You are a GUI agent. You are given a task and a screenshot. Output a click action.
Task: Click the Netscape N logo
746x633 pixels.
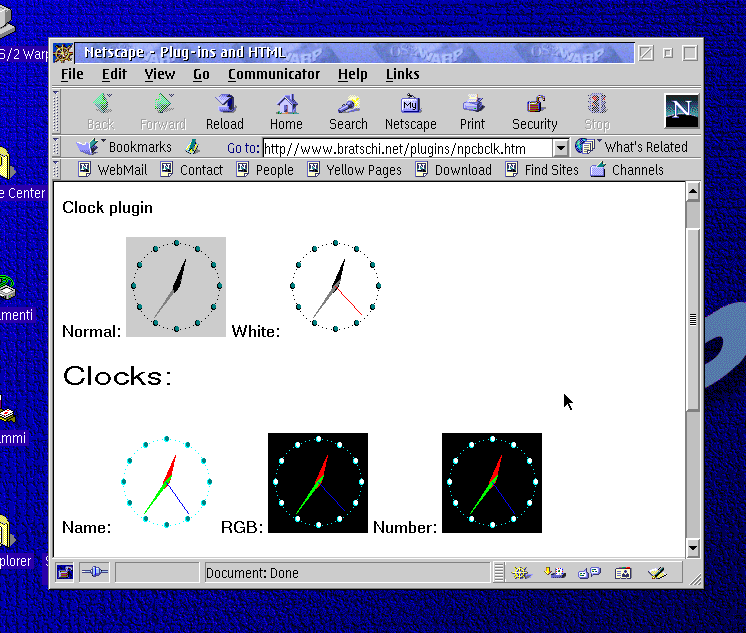[682, 110]
